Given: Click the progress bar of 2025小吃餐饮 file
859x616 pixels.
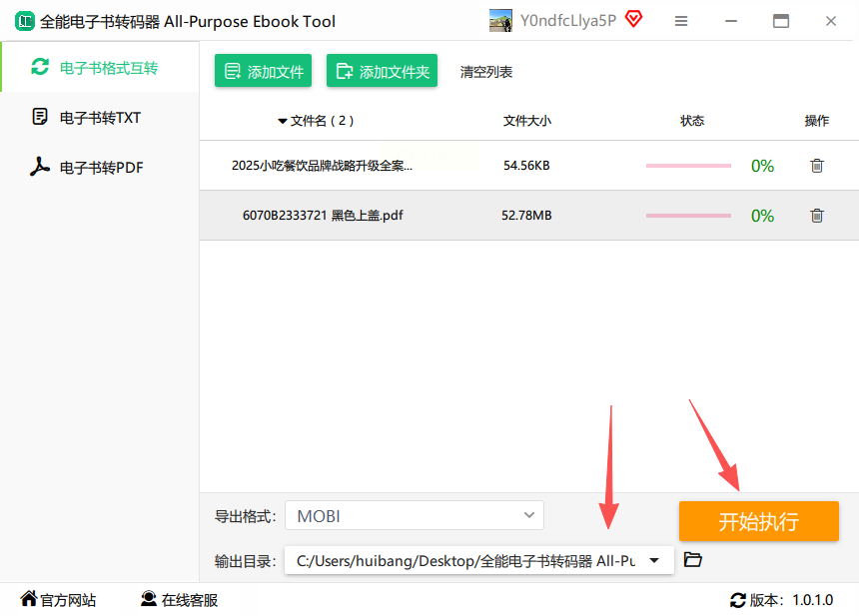Looking at the screenshot, I should click(688, 166).
